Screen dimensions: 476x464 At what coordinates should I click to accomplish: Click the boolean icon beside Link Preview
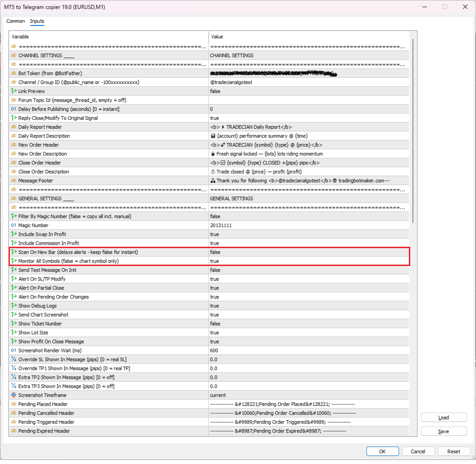tap(14, 91)
